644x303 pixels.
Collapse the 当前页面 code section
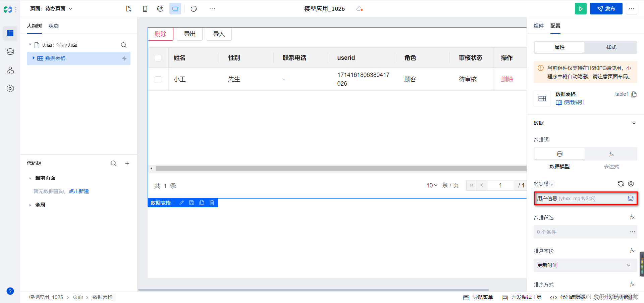30,178
